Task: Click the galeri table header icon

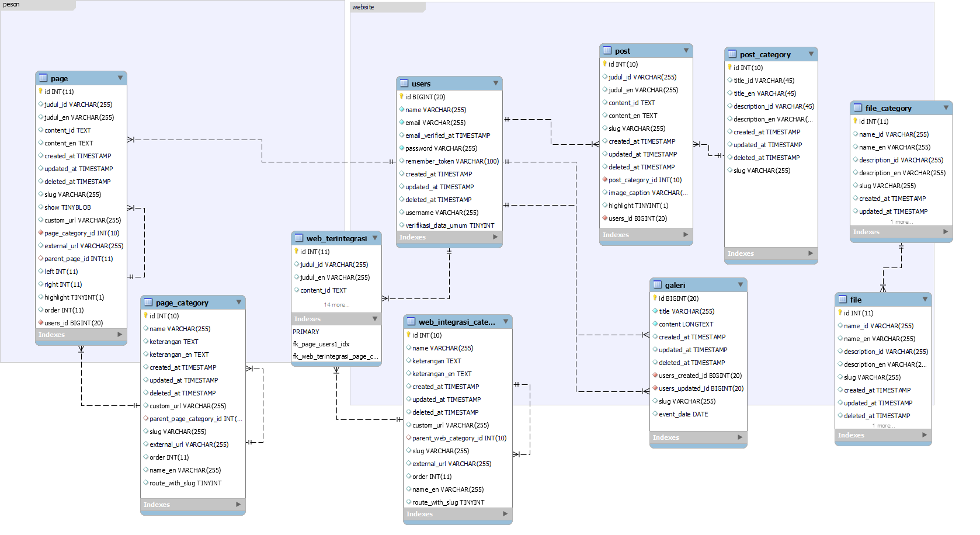Action: 658,285
